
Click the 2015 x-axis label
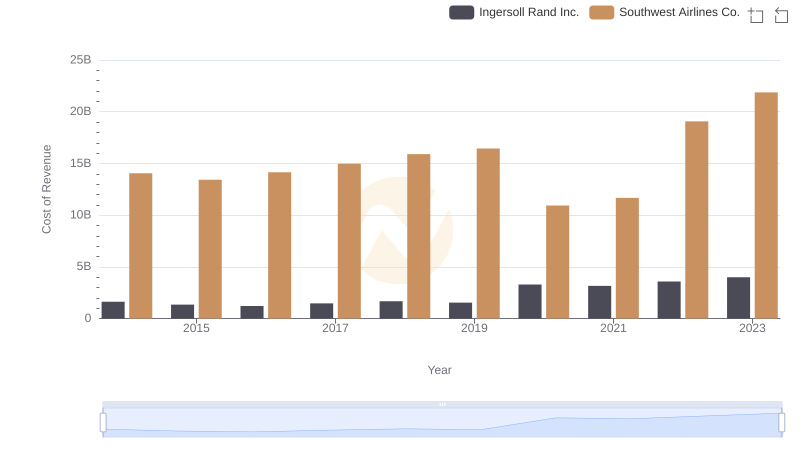[x=196, y=328]
